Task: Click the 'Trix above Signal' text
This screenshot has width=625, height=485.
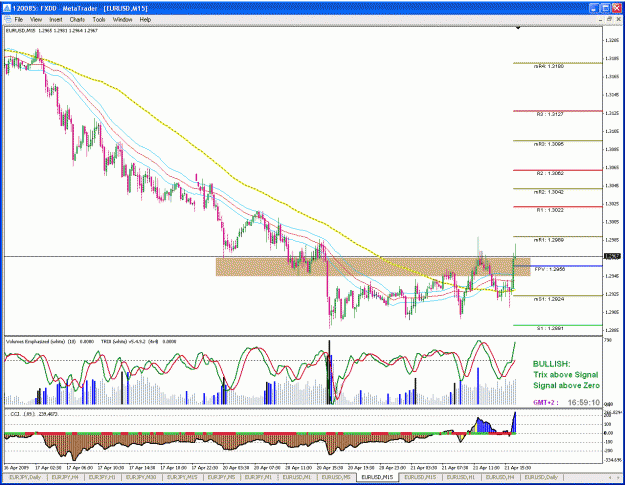Action: pyautogui.click(x=566, y=375)
